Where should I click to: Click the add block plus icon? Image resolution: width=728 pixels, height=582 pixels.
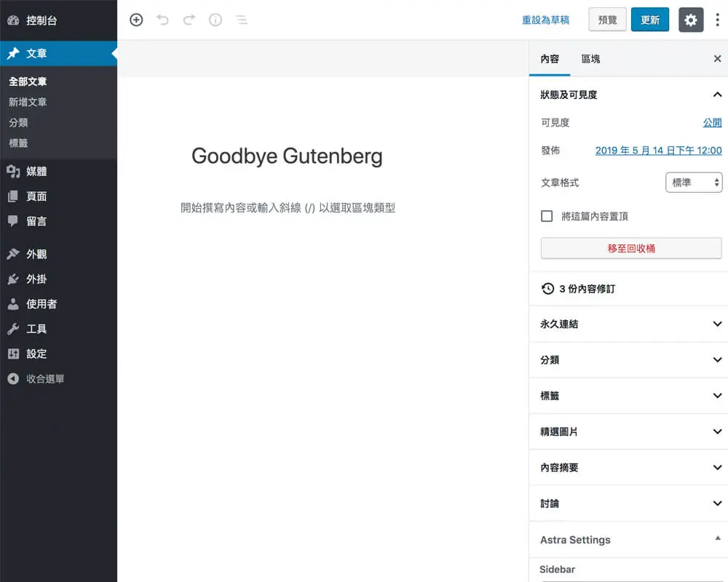136,20
